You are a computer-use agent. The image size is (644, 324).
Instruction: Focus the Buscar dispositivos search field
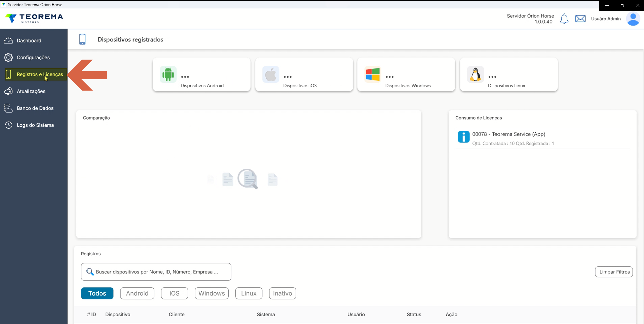(x=156, y=272)
